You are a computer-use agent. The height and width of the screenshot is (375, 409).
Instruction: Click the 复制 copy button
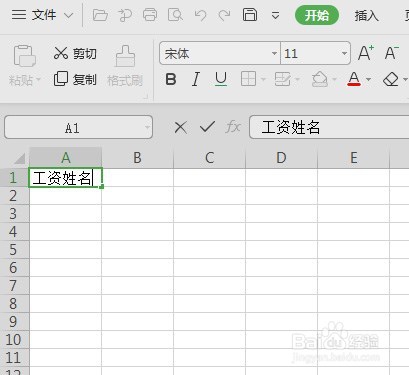pyautogui.click(x=75, y=79)
